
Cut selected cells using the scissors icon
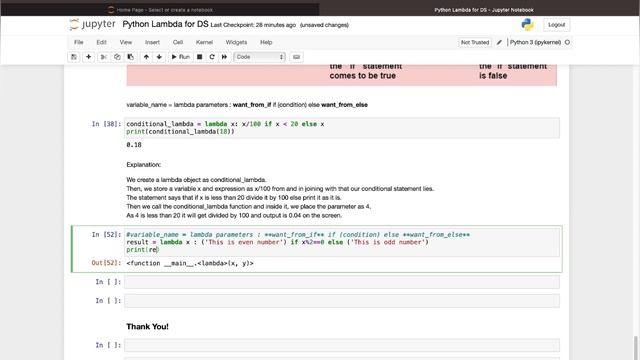point(103,57)
